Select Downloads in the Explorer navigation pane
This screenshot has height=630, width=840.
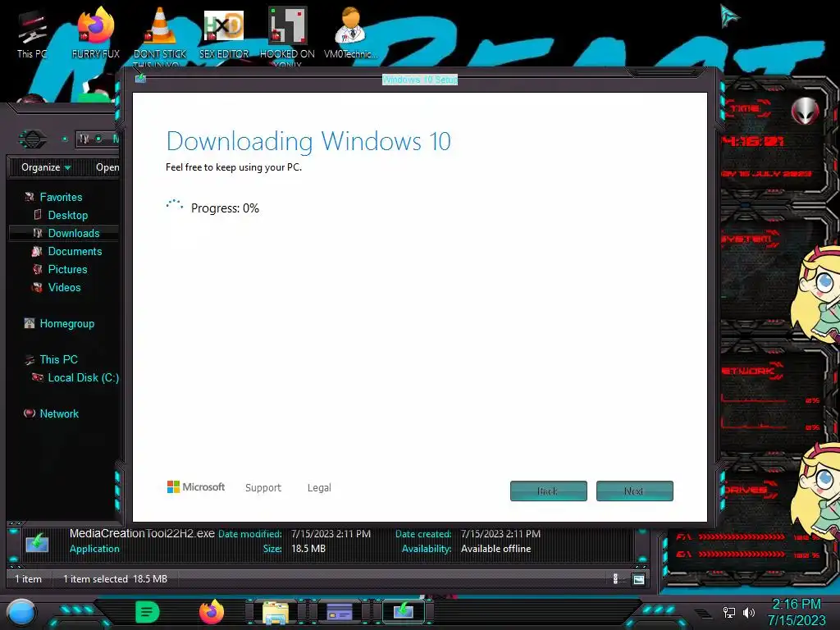pos(73,233)
